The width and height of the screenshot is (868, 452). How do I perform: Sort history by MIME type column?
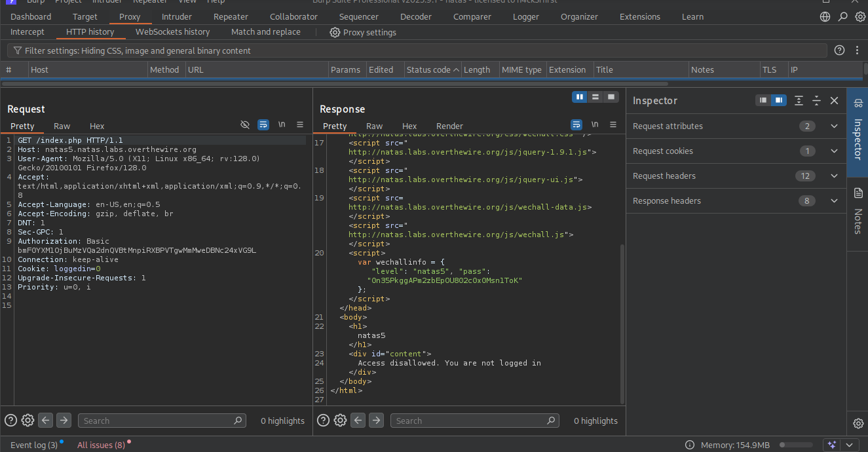point(521,69)
